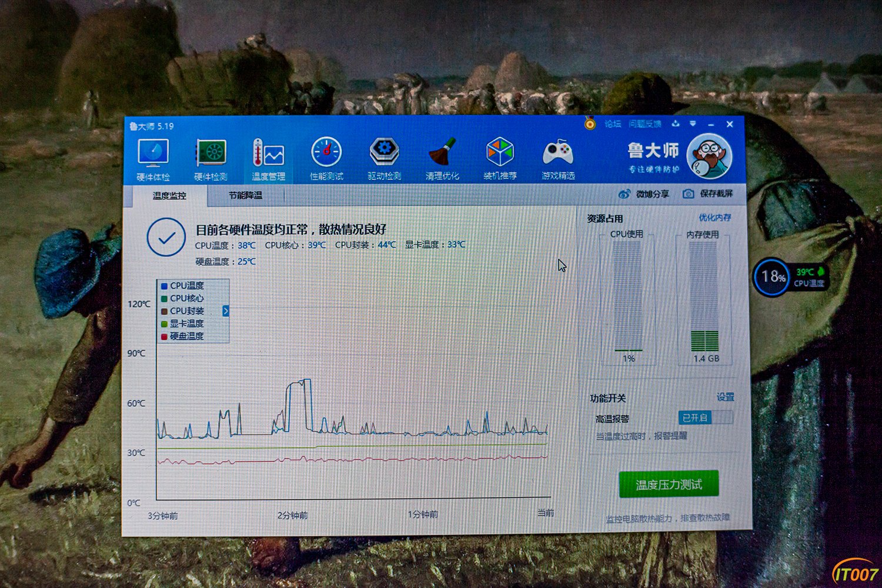This screenshot has width=882, height=588.
Task: Open the title bar main menu arrow
Action: 693,123
